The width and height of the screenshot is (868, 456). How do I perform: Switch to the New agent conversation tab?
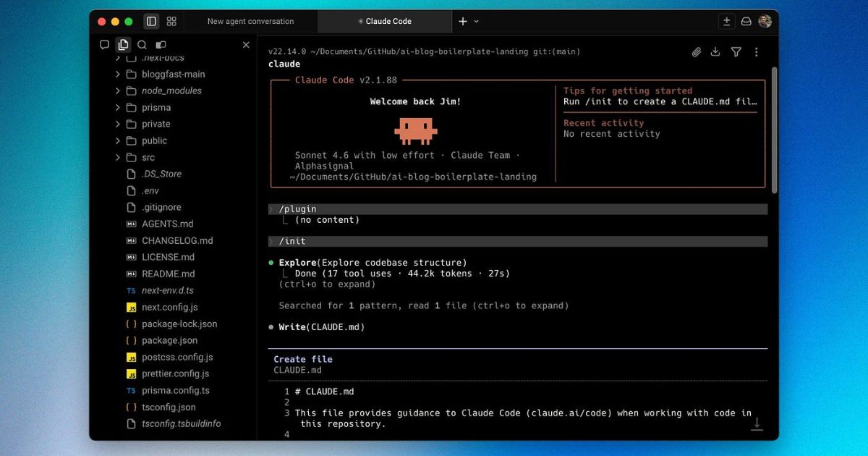pyautogui.click(x=250, y=22)
